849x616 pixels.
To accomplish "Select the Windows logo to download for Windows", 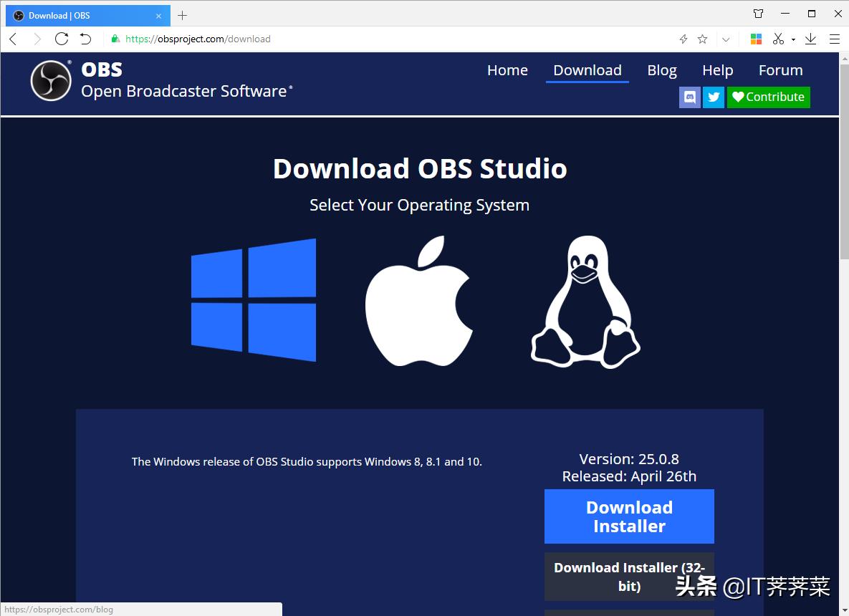I will (x=253, y=300).
